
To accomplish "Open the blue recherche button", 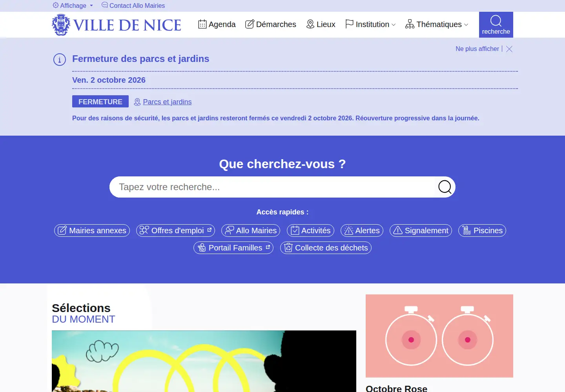I will [496, 25].
